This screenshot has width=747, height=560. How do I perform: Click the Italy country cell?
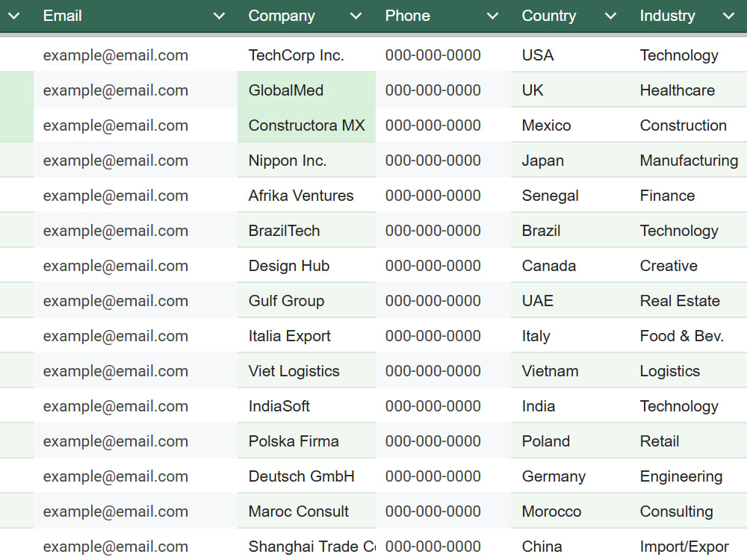click(x=570, y=336)
